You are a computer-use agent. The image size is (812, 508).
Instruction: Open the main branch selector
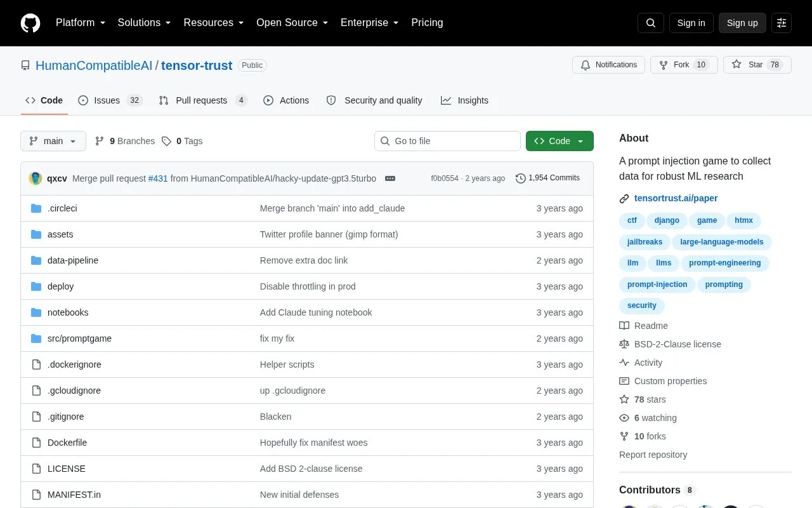coord(53,141)
